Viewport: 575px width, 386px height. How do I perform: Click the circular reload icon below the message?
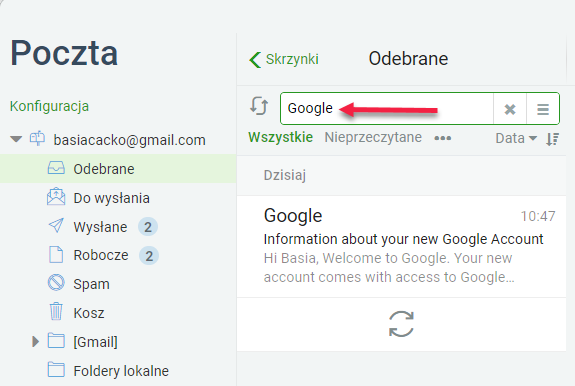click(401, 324)
